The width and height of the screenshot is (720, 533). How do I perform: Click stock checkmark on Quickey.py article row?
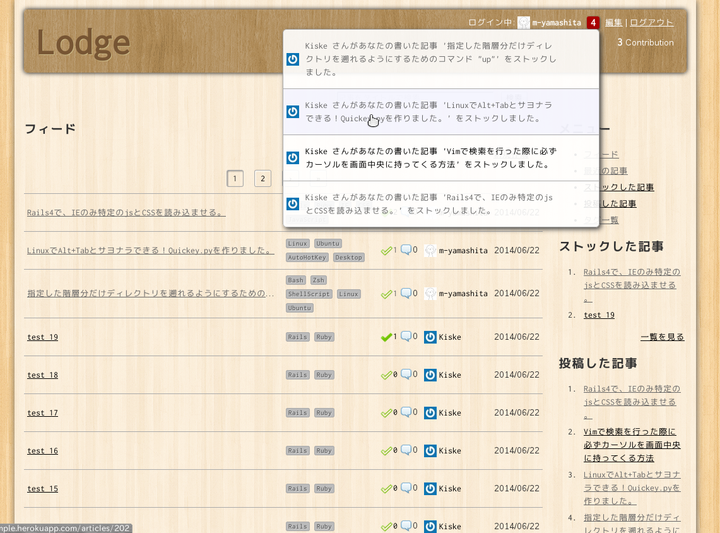(x=386, y=251)
